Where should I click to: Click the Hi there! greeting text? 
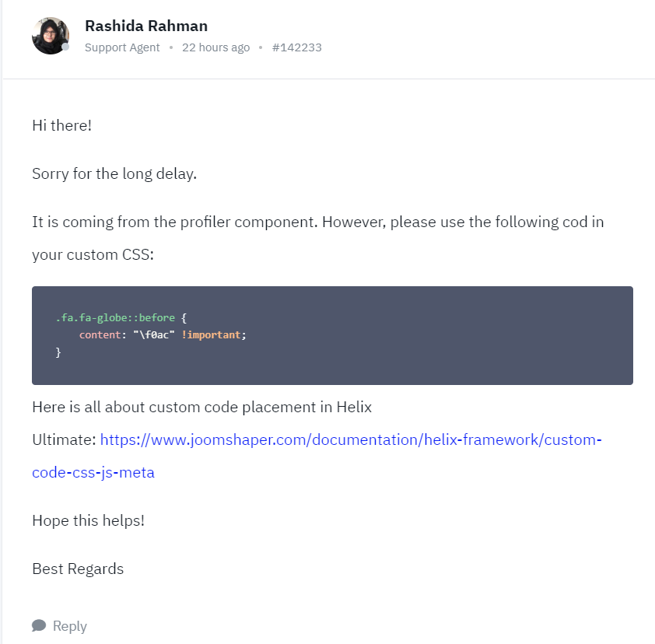click(61, 125)
